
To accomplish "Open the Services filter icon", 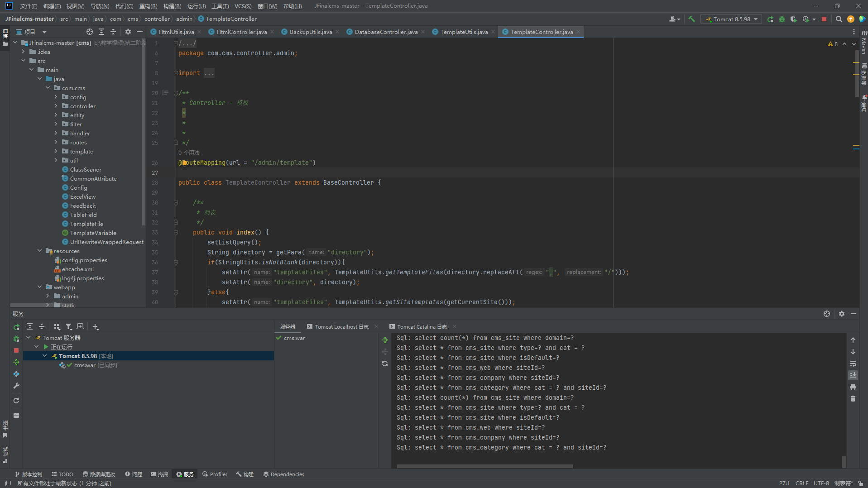I will tap(68, 326).
